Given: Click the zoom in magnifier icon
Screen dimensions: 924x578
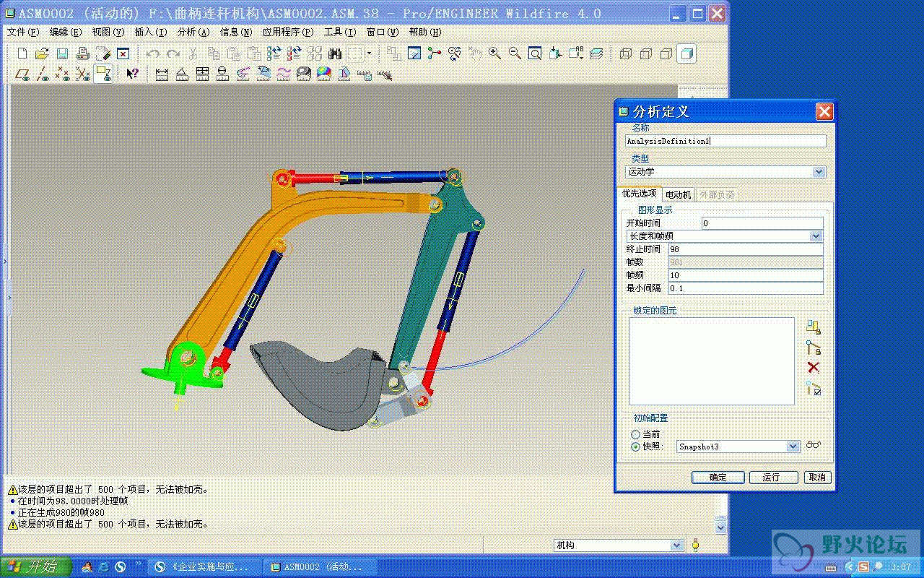Looking at the screenshot, I should click(x=494, y=53).
